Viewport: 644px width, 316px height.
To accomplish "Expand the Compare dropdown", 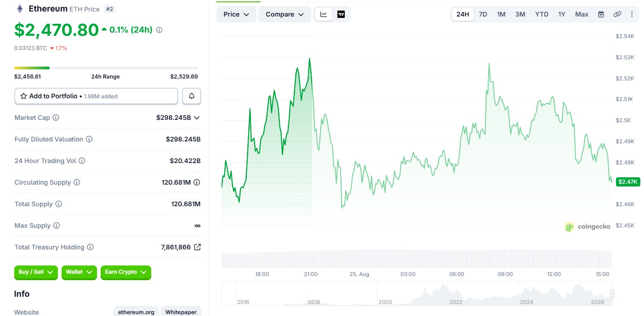I will pyautogui.click(x=285, y=14).
